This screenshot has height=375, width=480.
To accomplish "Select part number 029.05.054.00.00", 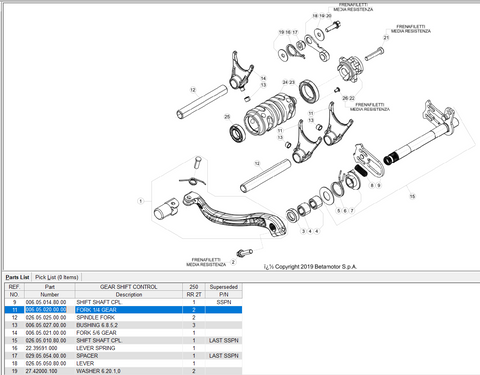I will click(x=46, y=356).
